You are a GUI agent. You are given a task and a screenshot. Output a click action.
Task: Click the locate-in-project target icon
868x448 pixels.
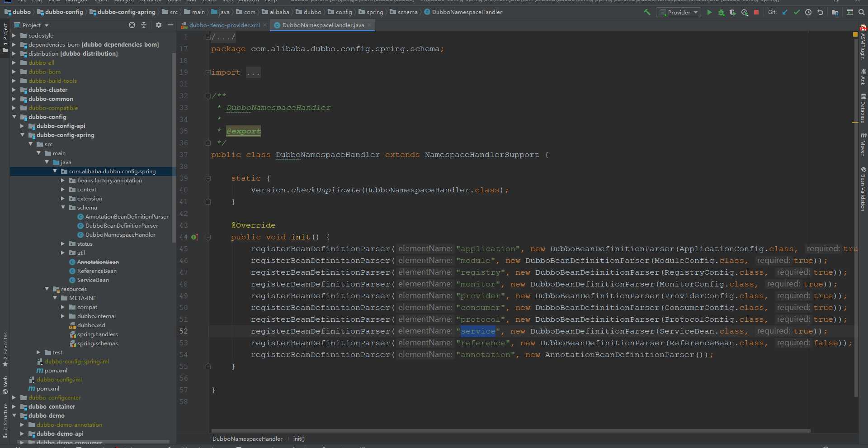(132, 25)
